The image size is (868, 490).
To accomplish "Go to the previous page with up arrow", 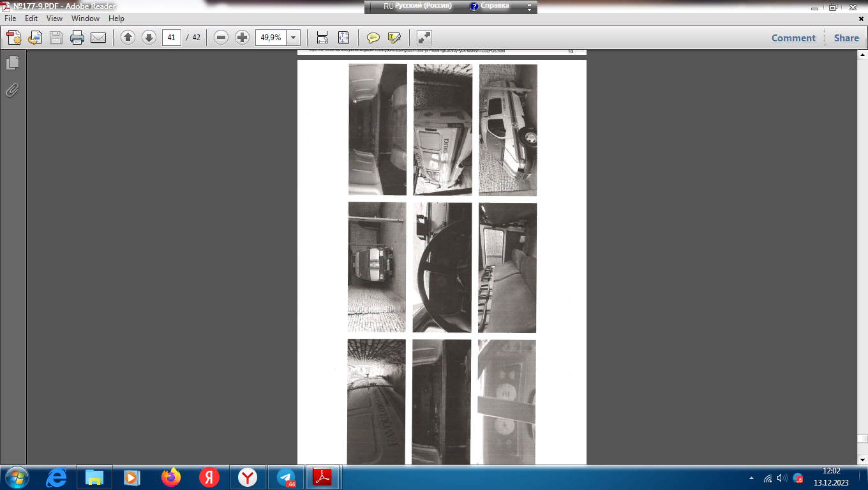I will coord(128,38).
